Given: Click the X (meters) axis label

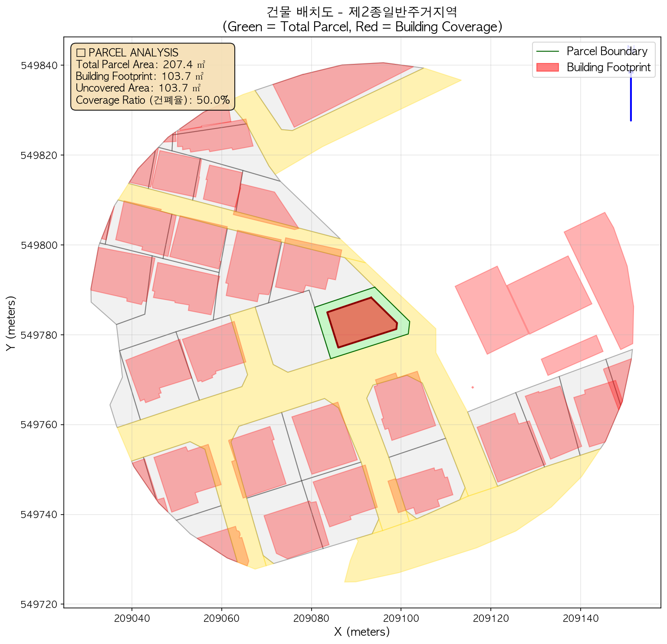Looking at the screenshot, I should point(362,632).
